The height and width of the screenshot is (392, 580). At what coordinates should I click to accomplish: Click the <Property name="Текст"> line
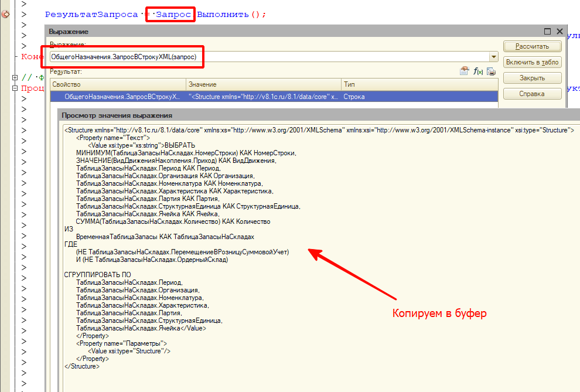[113, 138]
